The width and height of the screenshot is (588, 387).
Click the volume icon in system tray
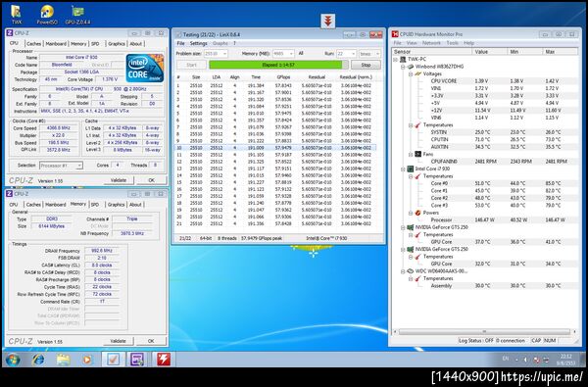pyautogui.click(x=525, y=360)
